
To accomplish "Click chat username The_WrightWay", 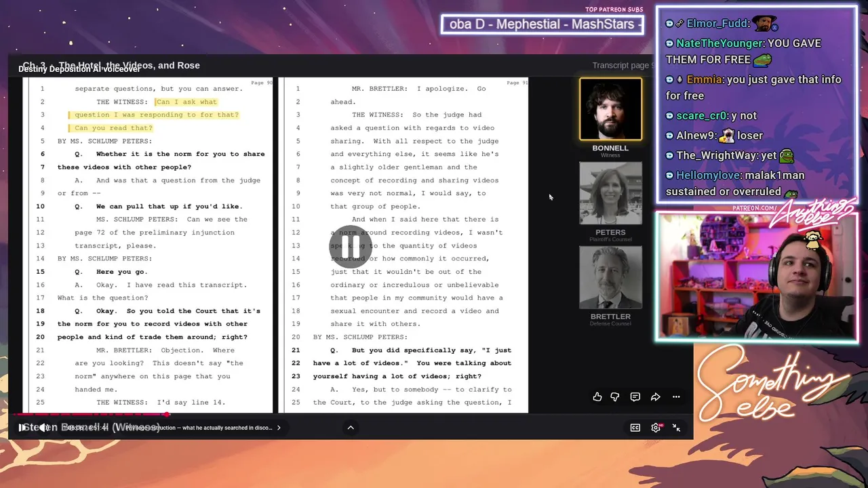I will tap(716, 155).
